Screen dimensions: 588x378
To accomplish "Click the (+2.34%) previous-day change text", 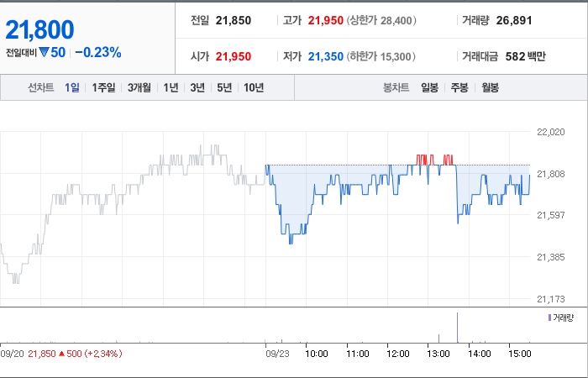I will click(103, 354).
